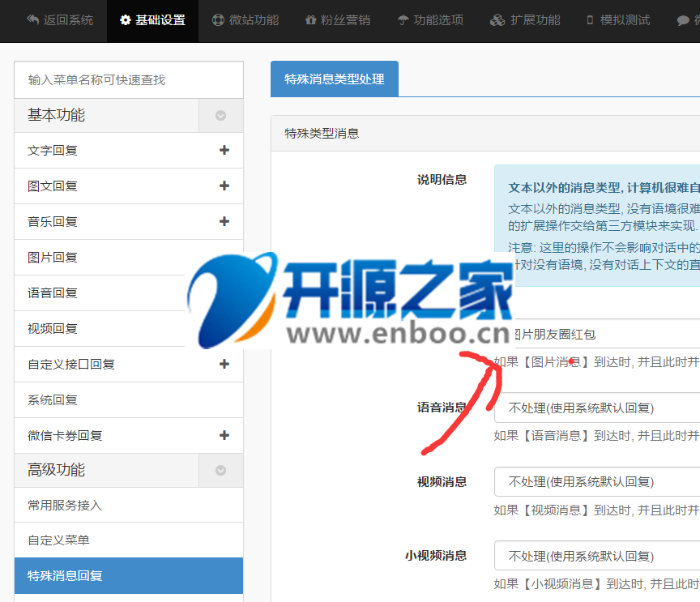Screen dimensions: 700x602
Task: Open the 返回系统 menu item
Action: [60, 20]
